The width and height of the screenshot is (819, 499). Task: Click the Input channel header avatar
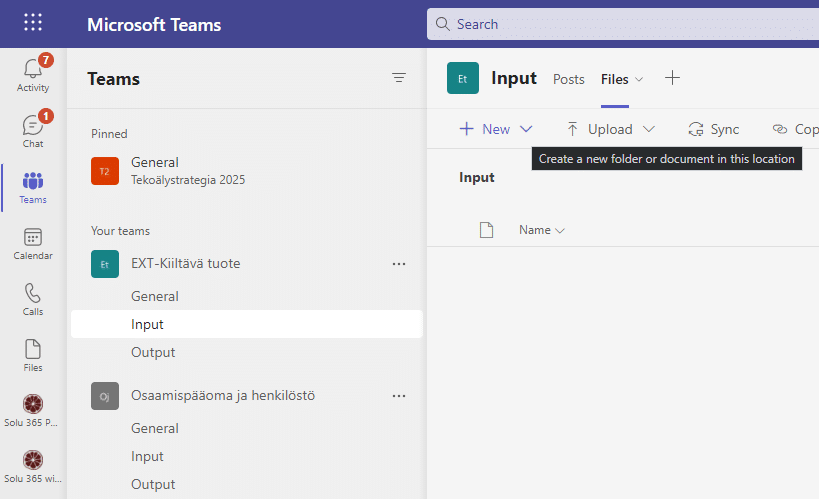(x=463, y=78)
